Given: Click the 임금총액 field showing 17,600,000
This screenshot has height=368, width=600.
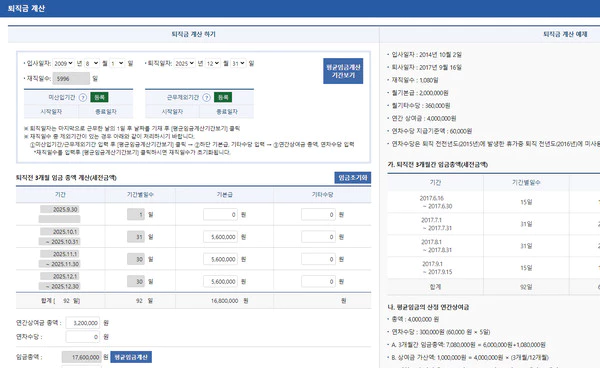Looking at the screenshot, I should pyautogui.click(x=82, y=357).
